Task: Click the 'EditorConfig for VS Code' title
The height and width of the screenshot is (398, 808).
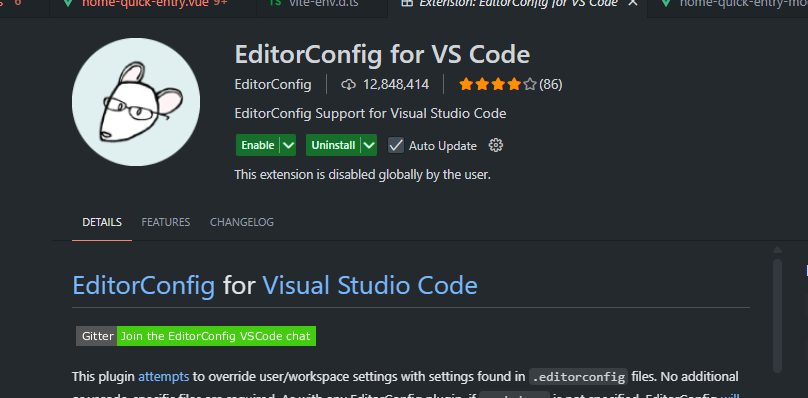Action: click(x=382, y=55)
